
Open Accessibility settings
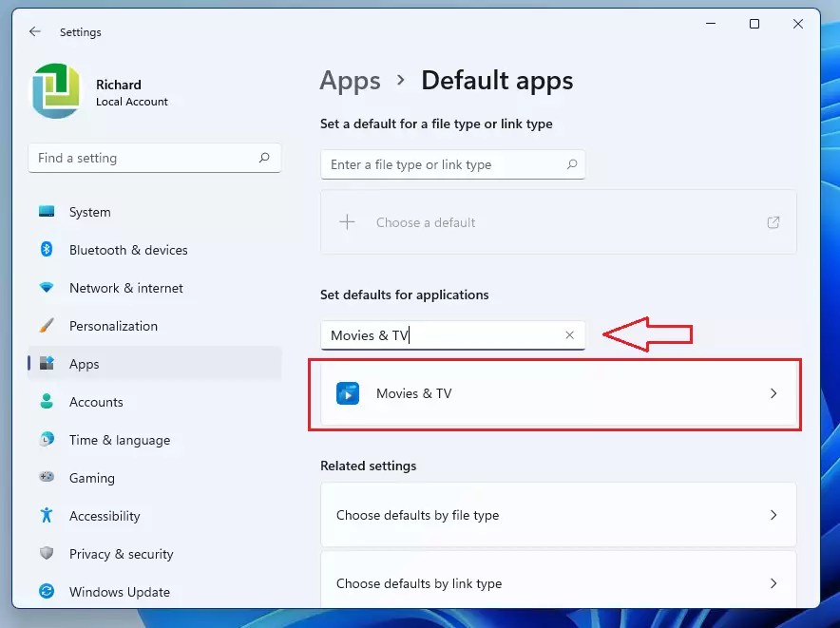[154, 516]
